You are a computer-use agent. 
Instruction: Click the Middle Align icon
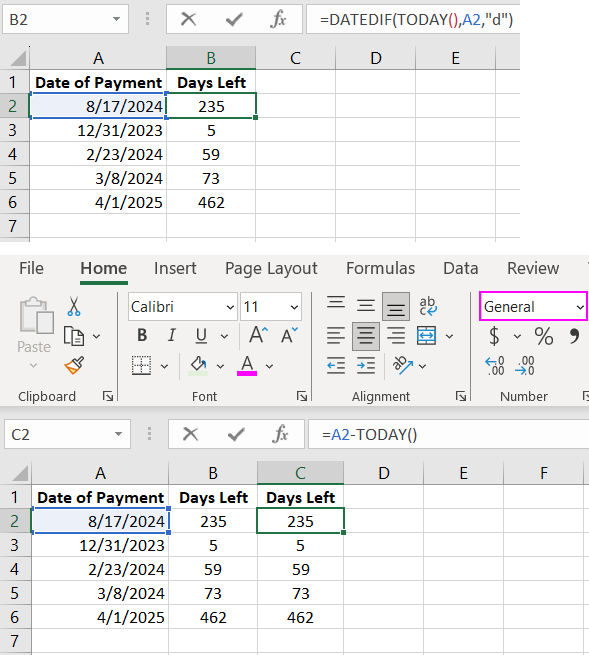[x=366, y=306]
